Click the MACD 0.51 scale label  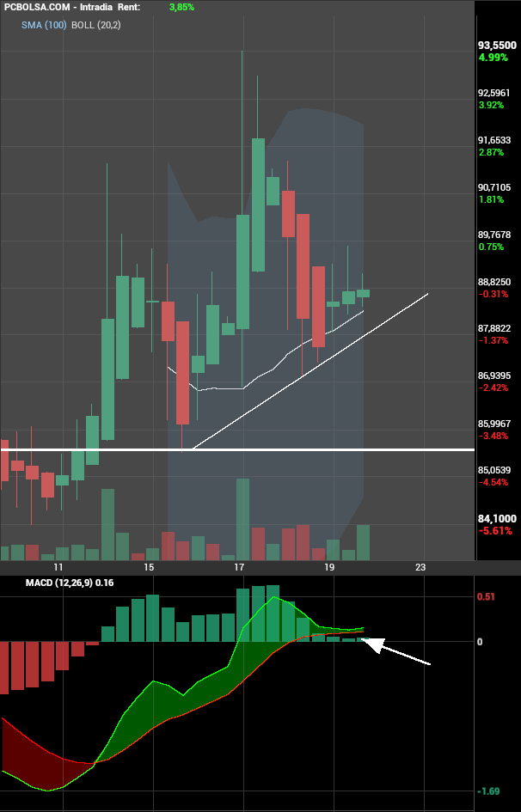coord(486,596)
